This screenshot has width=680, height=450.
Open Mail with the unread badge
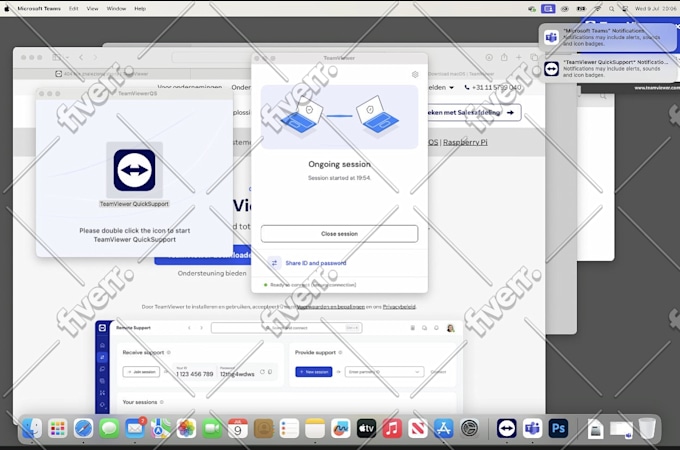[135, 429]
